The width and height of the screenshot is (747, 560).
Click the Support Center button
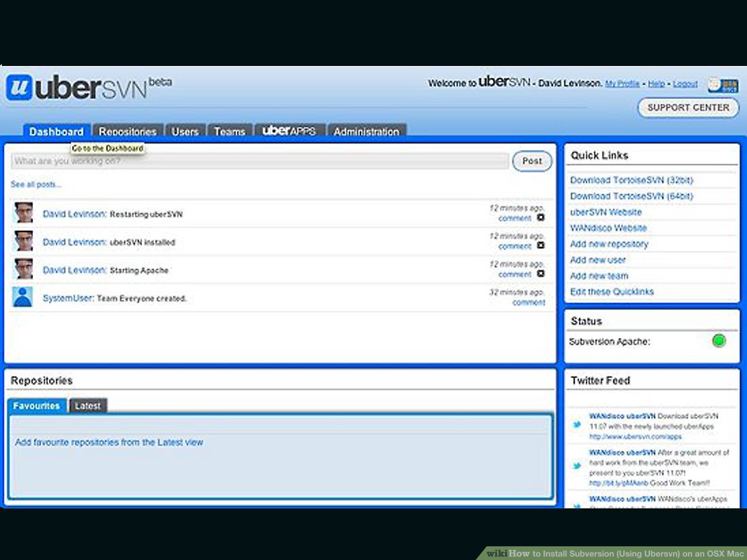(x=688, y=108)
